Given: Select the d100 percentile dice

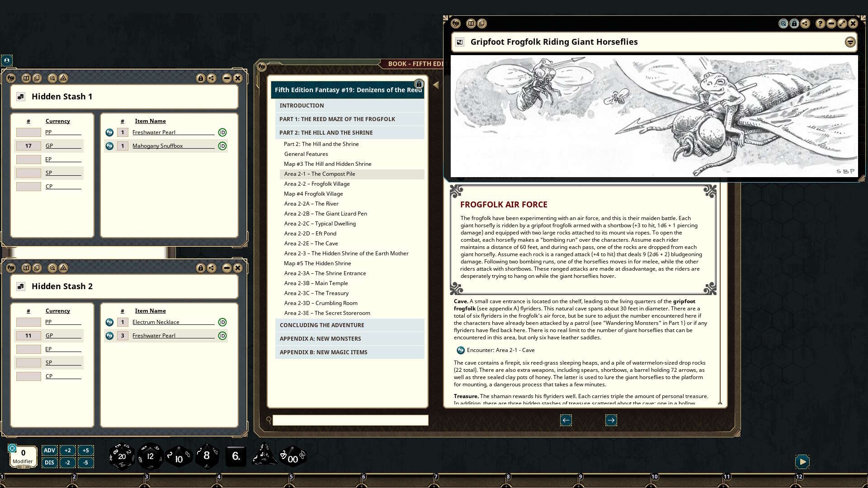Looking at the screenshot, I should [x=293, y=456].
